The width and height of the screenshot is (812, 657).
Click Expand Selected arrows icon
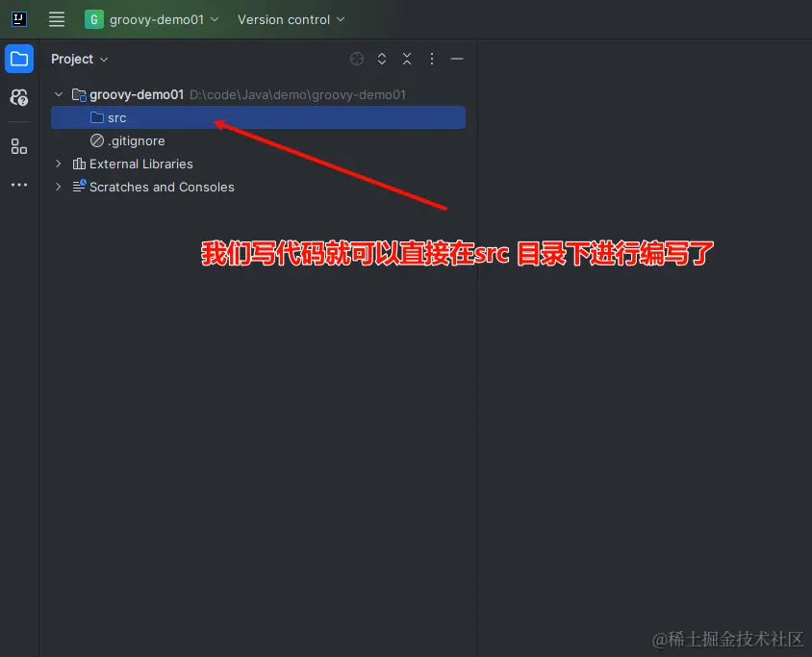(x=382, y=59)
